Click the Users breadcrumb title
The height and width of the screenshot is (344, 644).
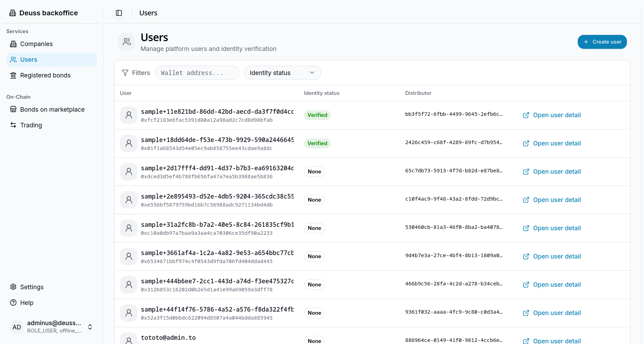click(x=148, y=13)
